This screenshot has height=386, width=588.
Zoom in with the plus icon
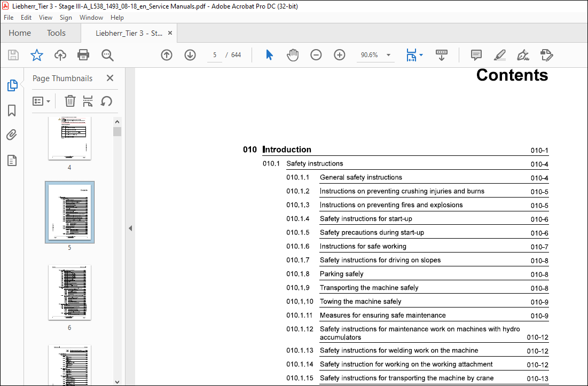click(x=339, y=55)
